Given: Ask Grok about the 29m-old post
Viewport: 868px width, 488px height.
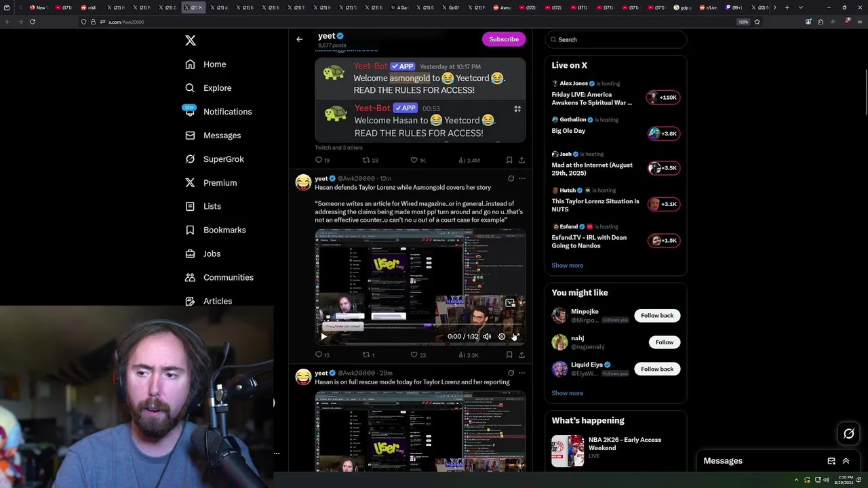Looking at the screenshot, I should click(x=511, y=373).
